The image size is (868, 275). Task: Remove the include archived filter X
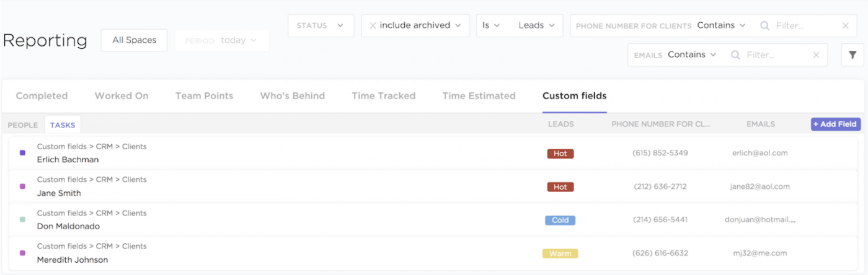point(373,26)
